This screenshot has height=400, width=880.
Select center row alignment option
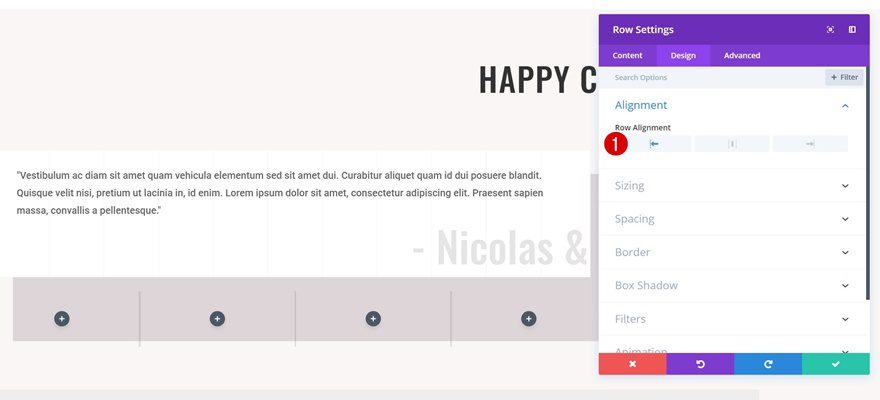tap(732, 144)
